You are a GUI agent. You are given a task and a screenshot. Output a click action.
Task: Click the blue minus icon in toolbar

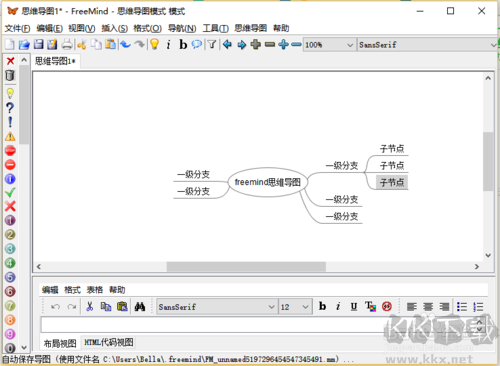[x=296, y=44]
